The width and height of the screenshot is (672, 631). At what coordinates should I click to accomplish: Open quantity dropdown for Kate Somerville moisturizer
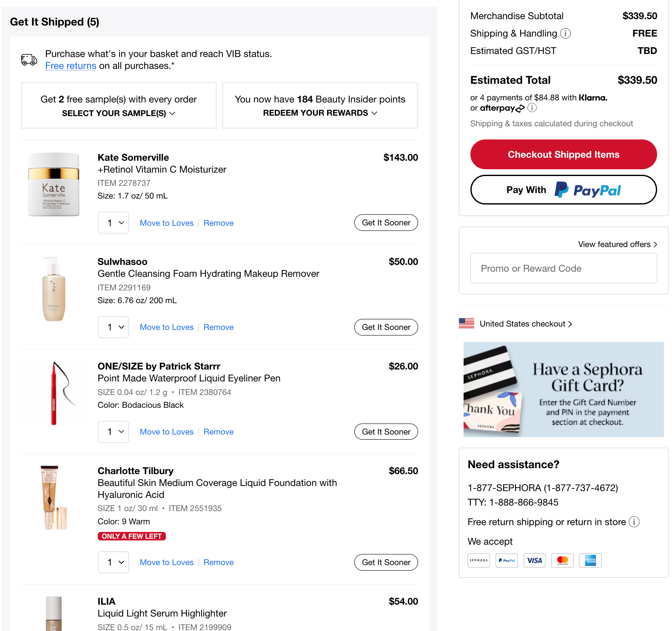pyautogui.click(x=113, y=223)
